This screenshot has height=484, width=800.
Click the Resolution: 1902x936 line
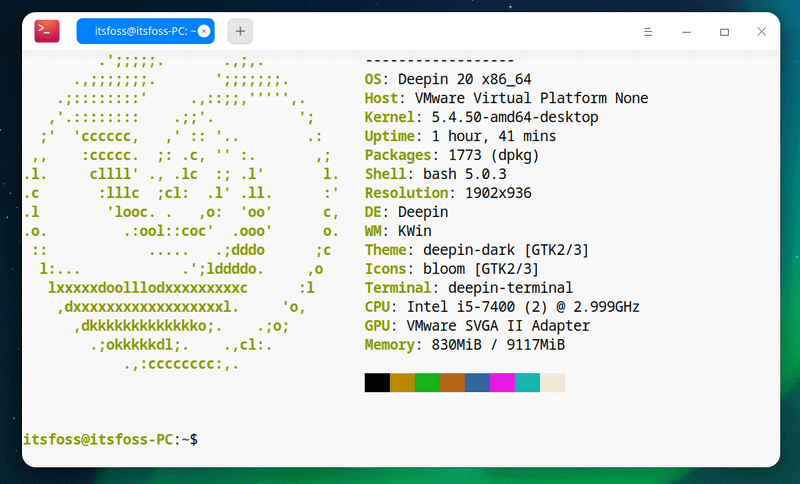pyautogui.click(x=448, y=193)
